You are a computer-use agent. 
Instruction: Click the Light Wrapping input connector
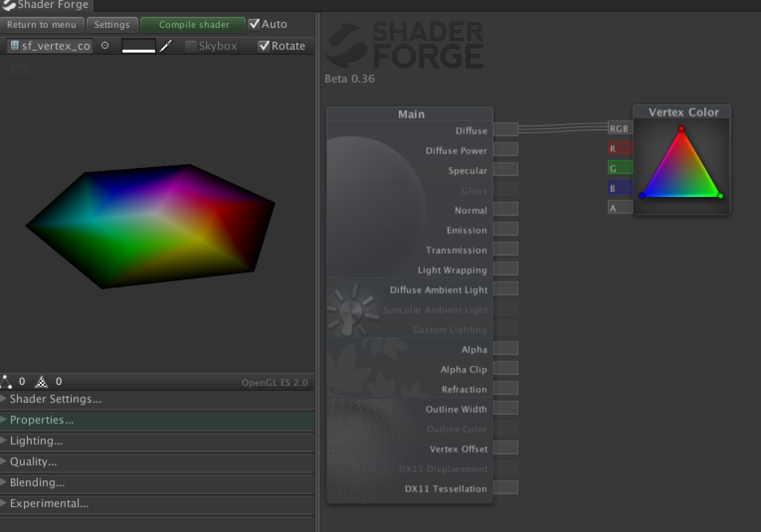point(506,268)
